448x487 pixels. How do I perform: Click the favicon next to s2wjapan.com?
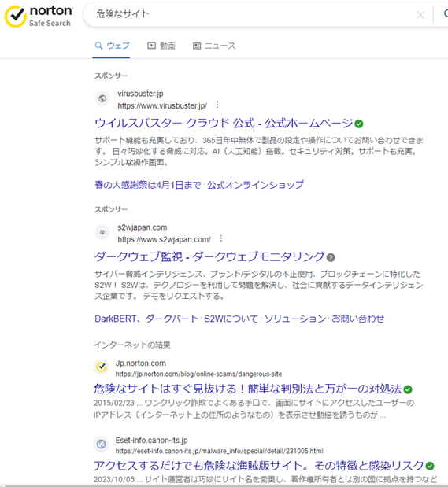click(x=102, y=232)
